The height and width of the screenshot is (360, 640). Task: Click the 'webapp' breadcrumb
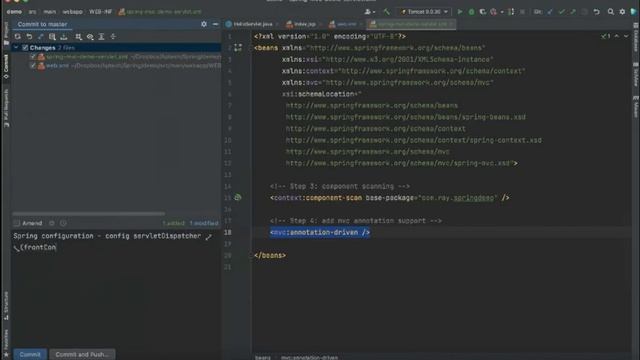coord(72,12)
